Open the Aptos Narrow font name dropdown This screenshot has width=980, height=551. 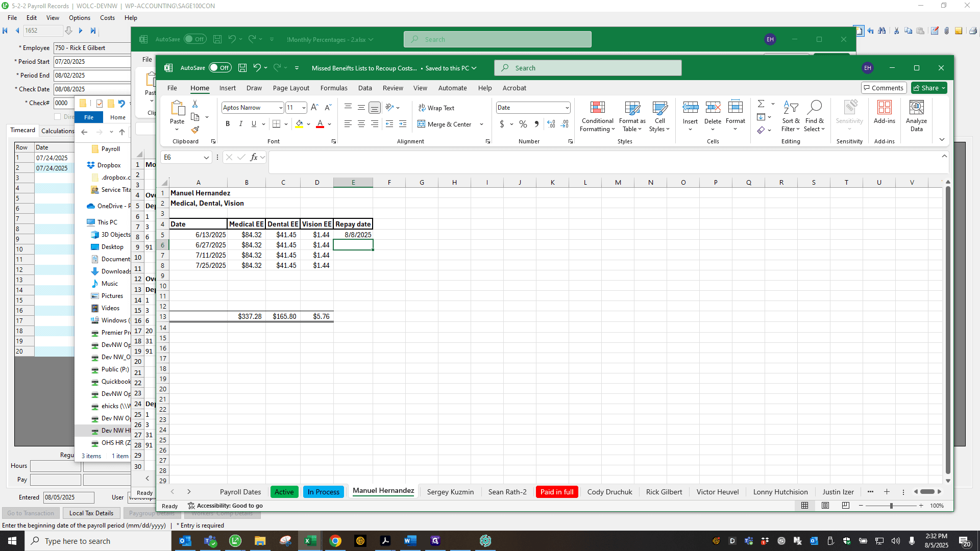point(281,108)
